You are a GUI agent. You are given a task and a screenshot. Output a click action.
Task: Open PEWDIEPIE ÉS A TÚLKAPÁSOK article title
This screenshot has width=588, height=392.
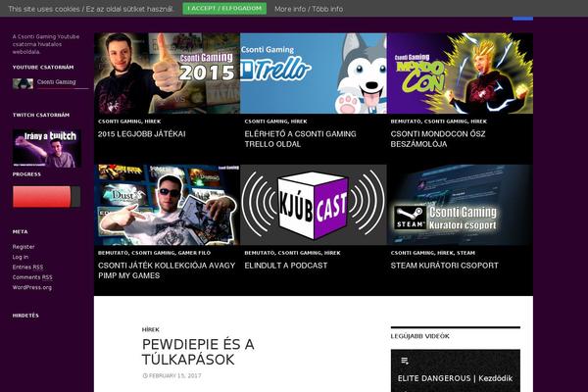click(x=198, y=352)
